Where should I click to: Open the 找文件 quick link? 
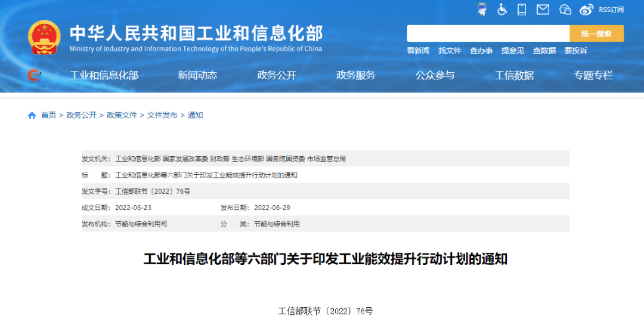click(450, 51)
